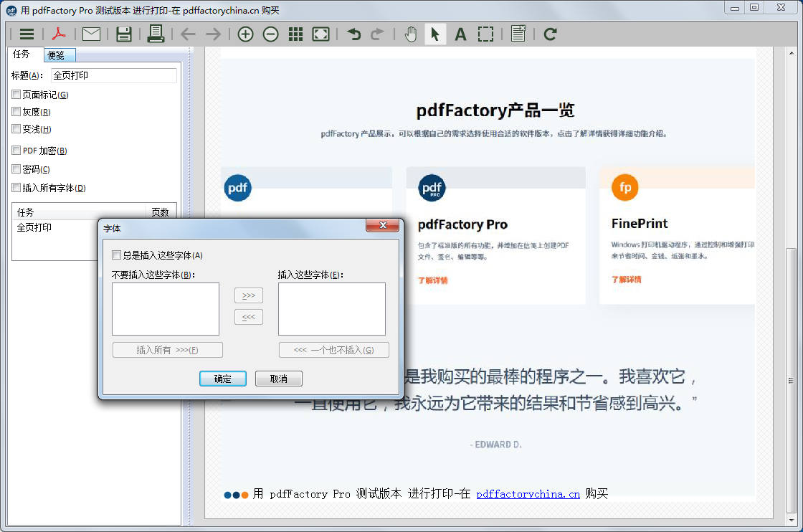Toggle the 灰度 checkbox

click(16, 112)
